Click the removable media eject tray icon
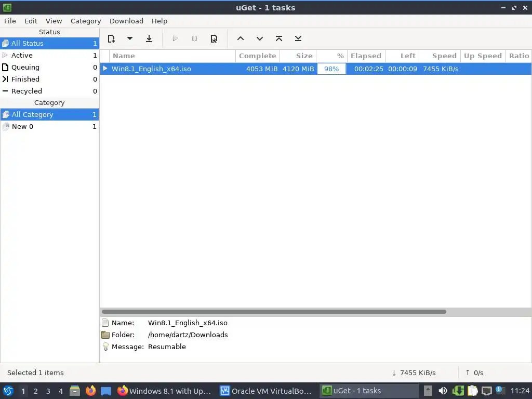This screenshot has width=532, height=399. point(428,391)
